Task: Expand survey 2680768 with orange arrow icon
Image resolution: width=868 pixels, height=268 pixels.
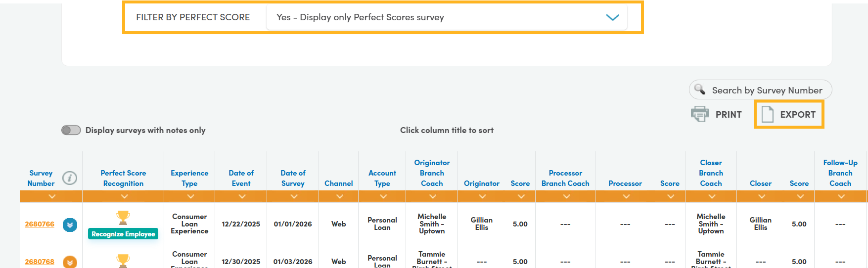Action: pos(70,262)
